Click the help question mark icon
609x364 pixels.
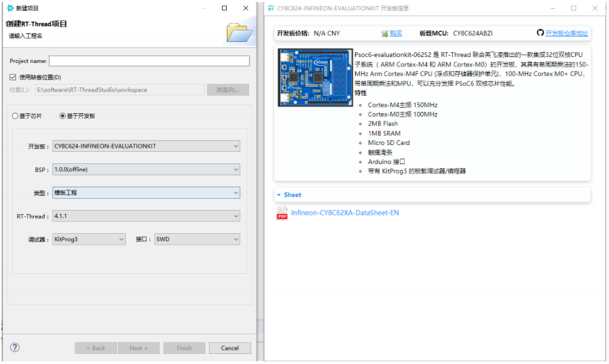pos(15,348)
